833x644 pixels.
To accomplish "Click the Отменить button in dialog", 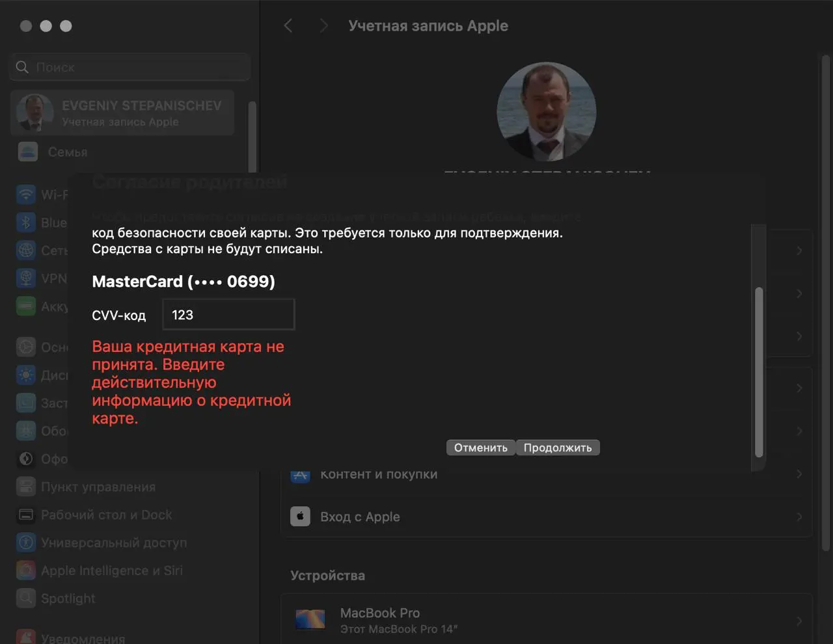I will (x=481, y=448).
